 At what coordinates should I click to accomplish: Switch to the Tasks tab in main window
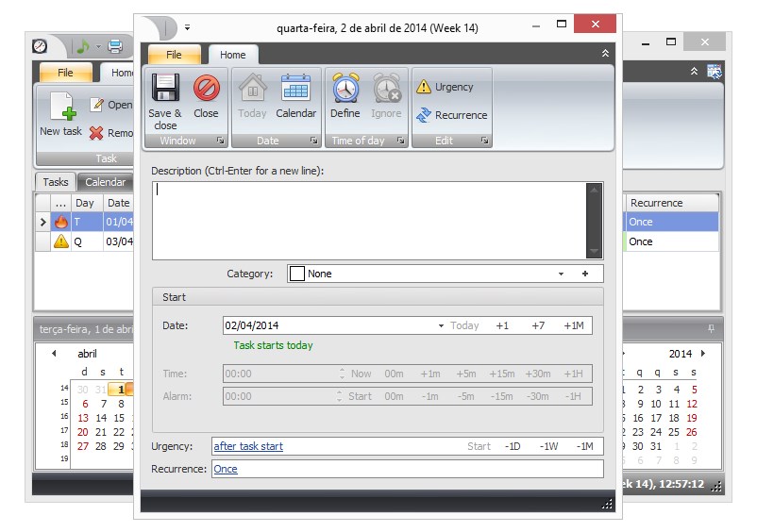tap(56, 182)
